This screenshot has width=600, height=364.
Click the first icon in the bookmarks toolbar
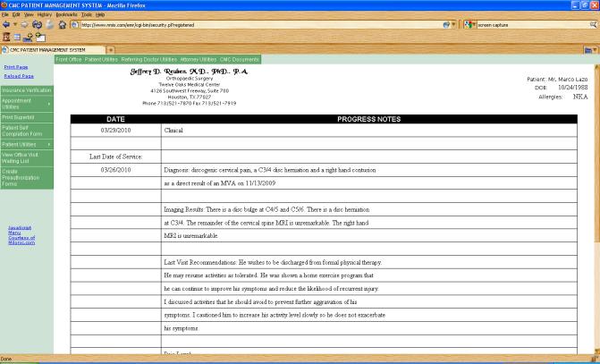(6, 37)
